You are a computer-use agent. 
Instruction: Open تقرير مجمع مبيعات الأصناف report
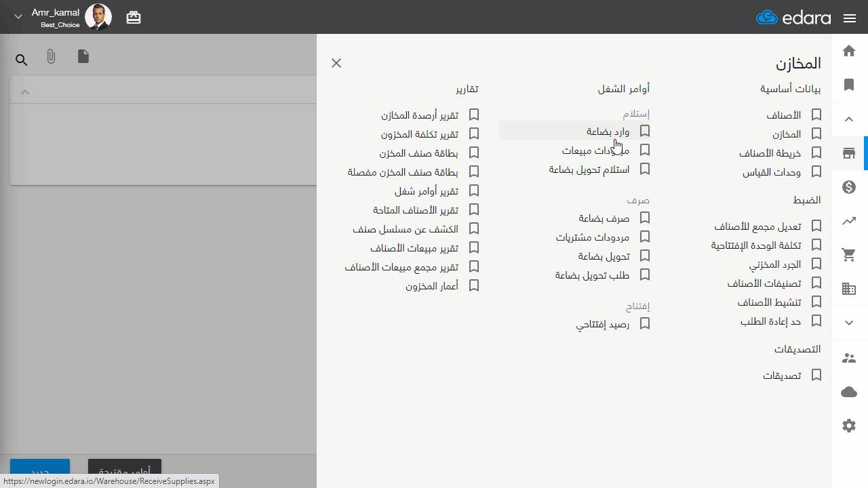402,267
